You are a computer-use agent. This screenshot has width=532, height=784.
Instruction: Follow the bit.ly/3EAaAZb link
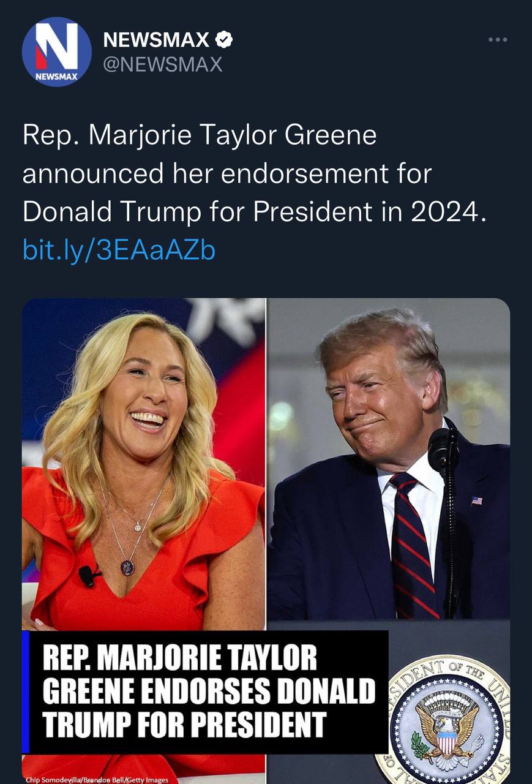click(119, 250)
